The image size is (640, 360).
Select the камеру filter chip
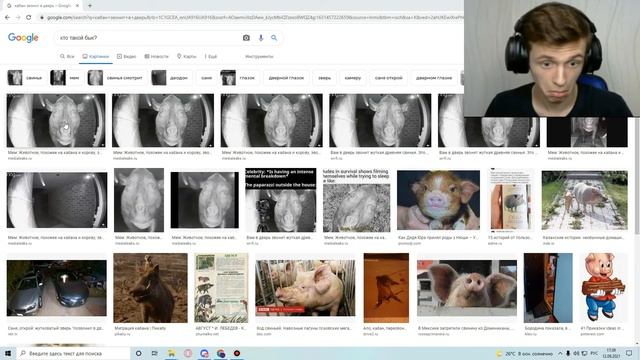click(x=353, y=78)
